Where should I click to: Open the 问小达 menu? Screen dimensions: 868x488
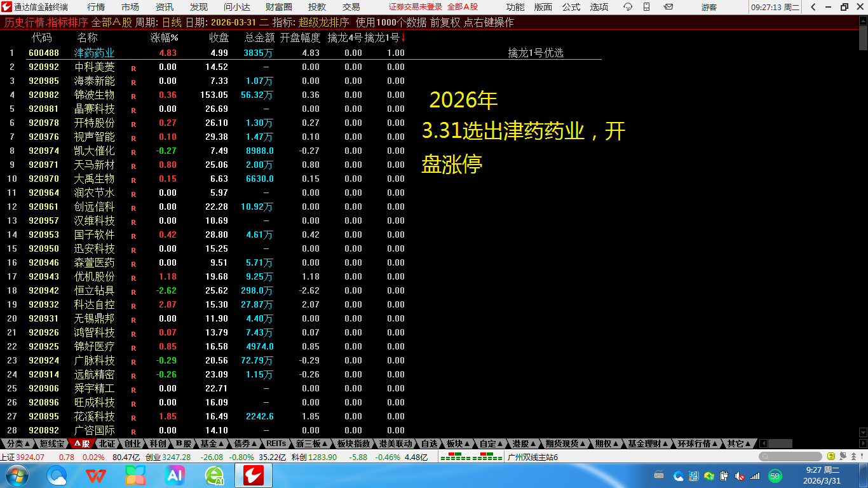(x=237, y=7)
